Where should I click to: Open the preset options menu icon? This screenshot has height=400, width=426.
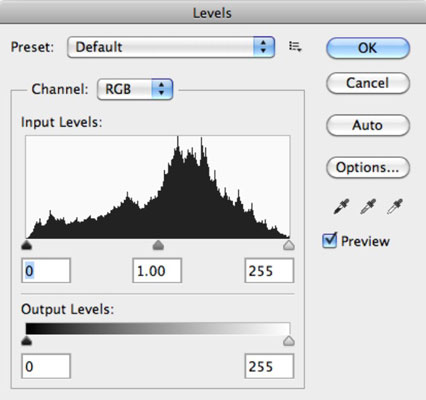pos(295,47)
